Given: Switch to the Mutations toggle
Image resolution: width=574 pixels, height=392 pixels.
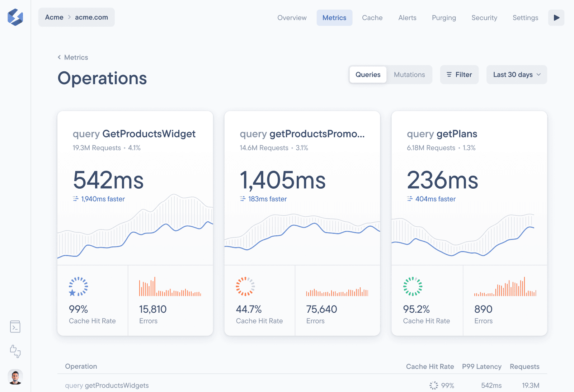Looking at the screenshot, I should coord(409,75).
